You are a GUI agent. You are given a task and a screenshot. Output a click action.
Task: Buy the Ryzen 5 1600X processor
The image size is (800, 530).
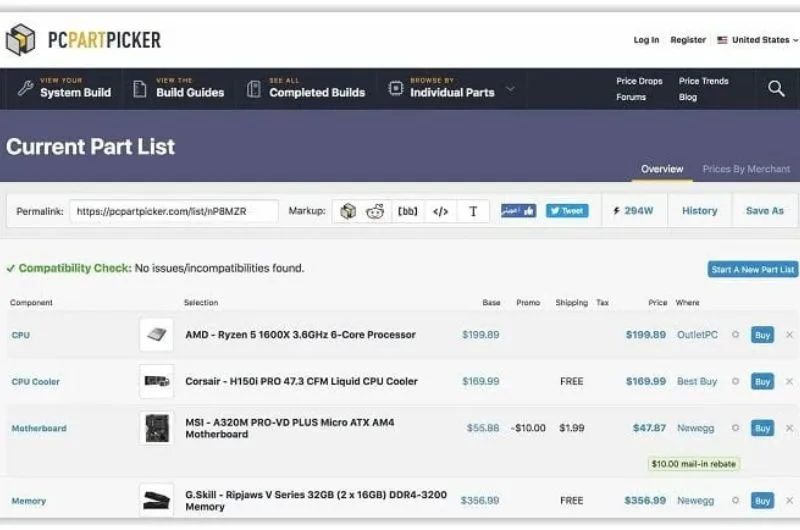(x=762, y=335)
